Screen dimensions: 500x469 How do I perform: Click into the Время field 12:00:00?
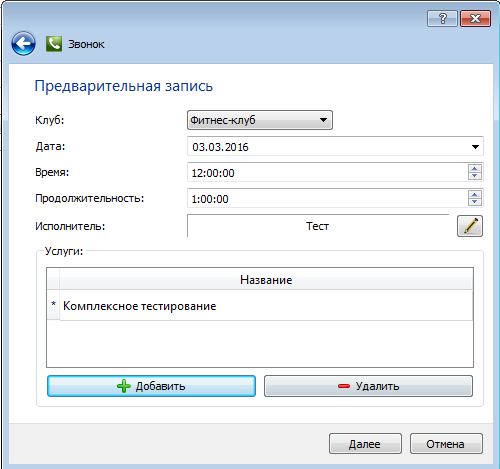pos(327,173)
